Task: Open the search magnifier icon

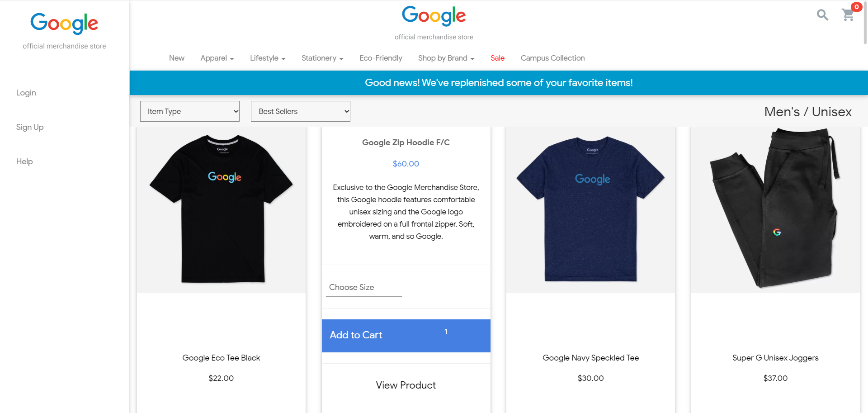Action: point(822,15)
